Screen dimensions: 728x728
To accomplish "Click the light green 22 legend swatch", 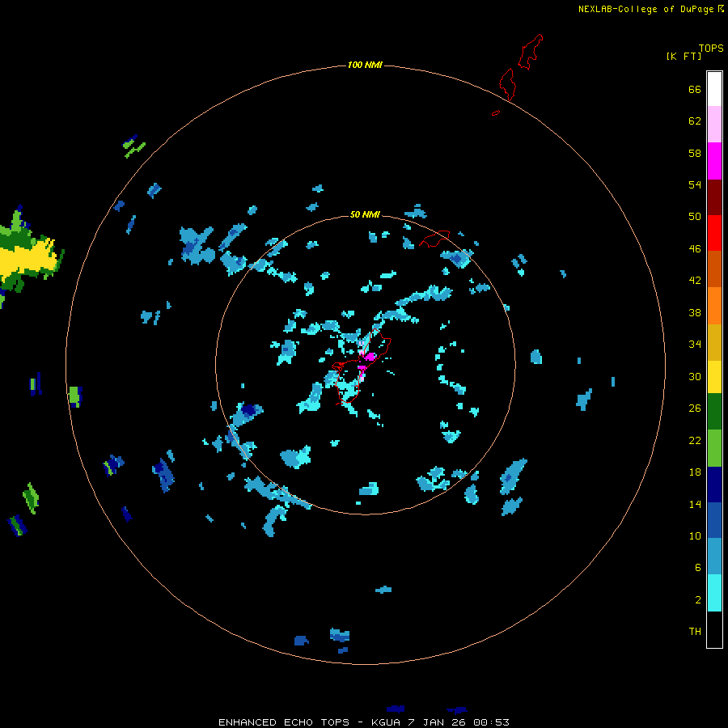I will coord(714,448).
